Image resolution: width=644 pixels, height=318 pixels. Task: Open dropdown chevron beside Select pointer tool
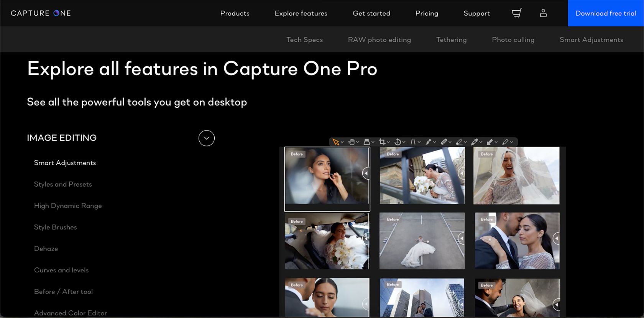coord(342,143)
